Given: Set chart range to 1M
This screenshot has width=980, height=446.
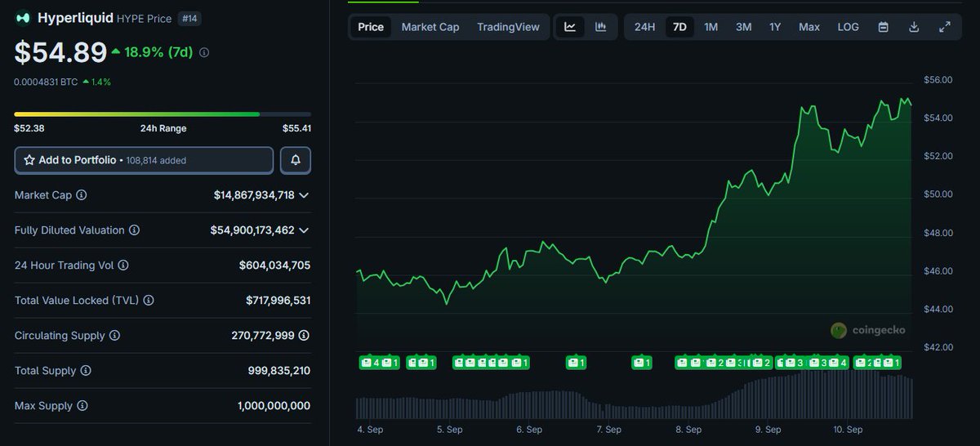Looking at the screenshot, I should click(711, 27).
